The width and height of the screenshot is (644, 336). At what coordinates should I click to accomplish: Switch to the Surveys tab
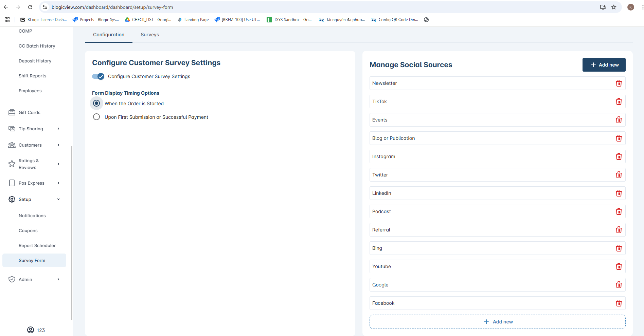(150, 35)
